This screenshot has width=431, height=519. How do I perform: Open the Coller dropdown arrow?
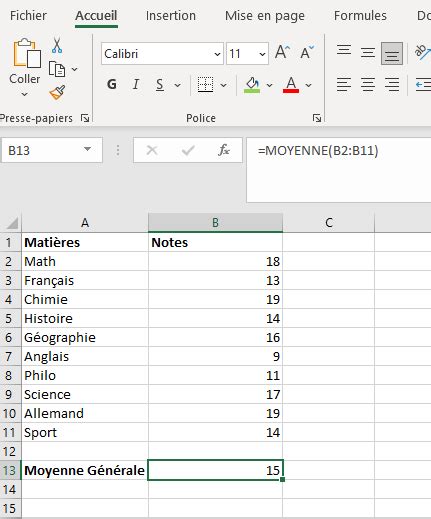pos(24,95)
